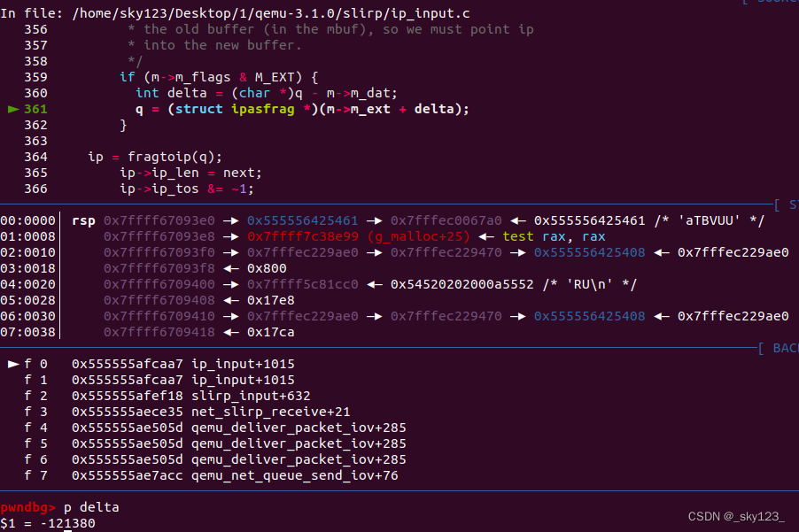Click the 'aTBVUU' string comment
The height and width of the screenshot is (532, 799).
tap(709, 220)
